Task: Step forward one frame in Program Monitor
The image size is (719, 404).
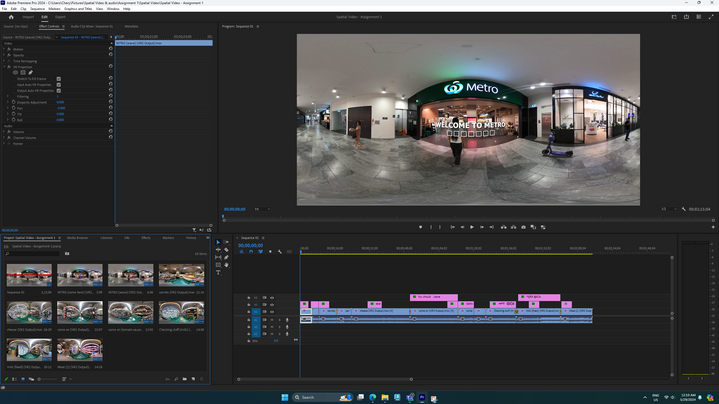Action: tap(481, 227)
